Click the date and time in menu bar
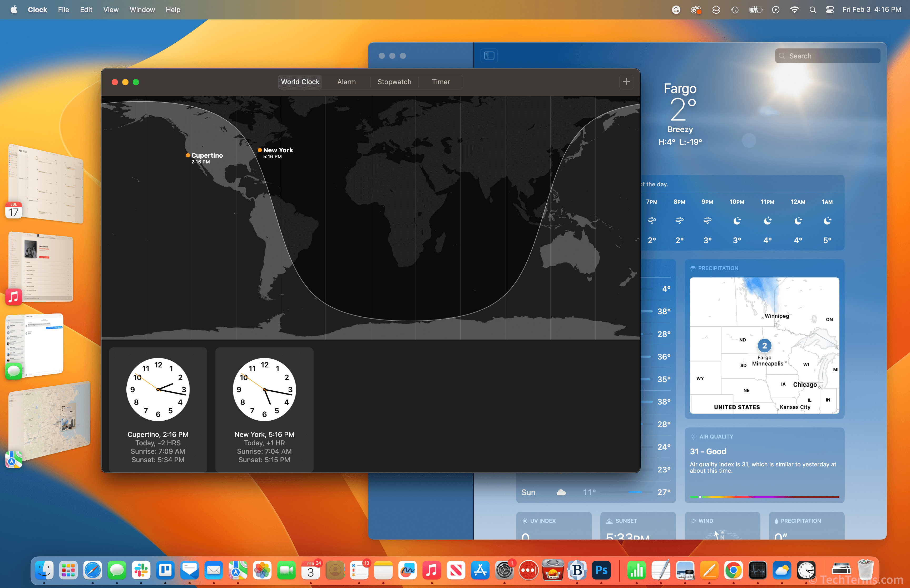The image size is (910, 588). 872,10
